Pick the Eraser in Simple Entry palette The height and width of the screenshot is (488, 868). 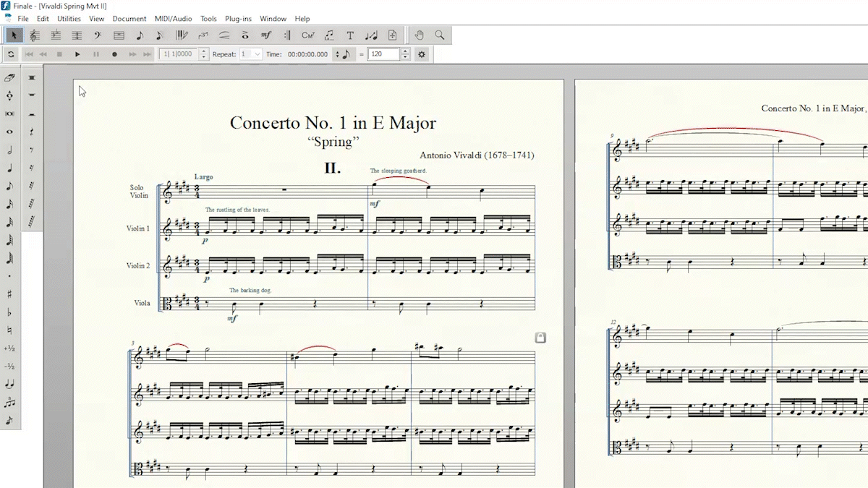(x=9, y=77)
